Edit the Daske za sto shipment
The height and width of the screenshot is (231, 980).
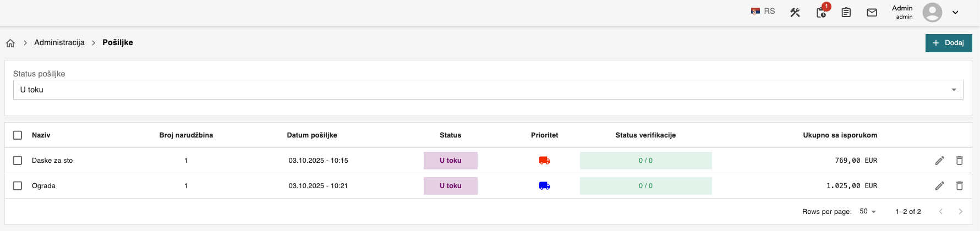tap(939, 161)
